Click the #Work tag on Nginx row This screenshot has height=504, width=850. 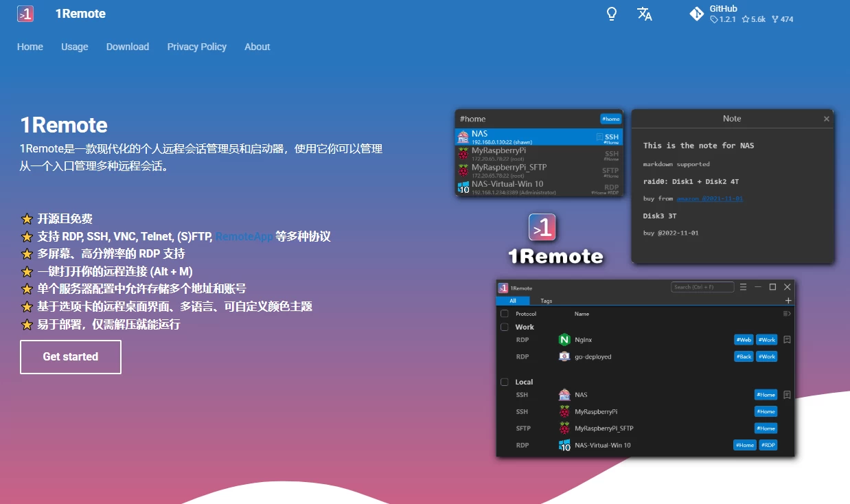(x=767, y=339)
